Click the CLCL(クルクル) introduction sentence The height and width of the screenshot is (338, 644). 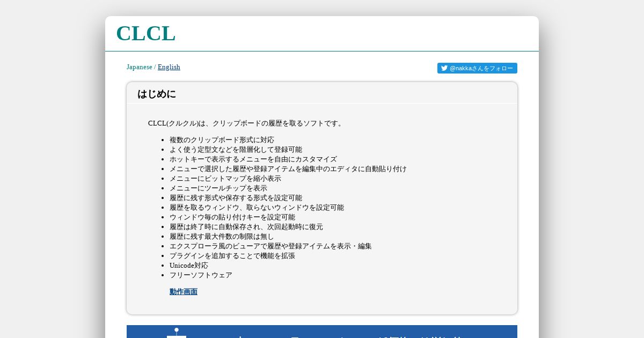[246, 123]
